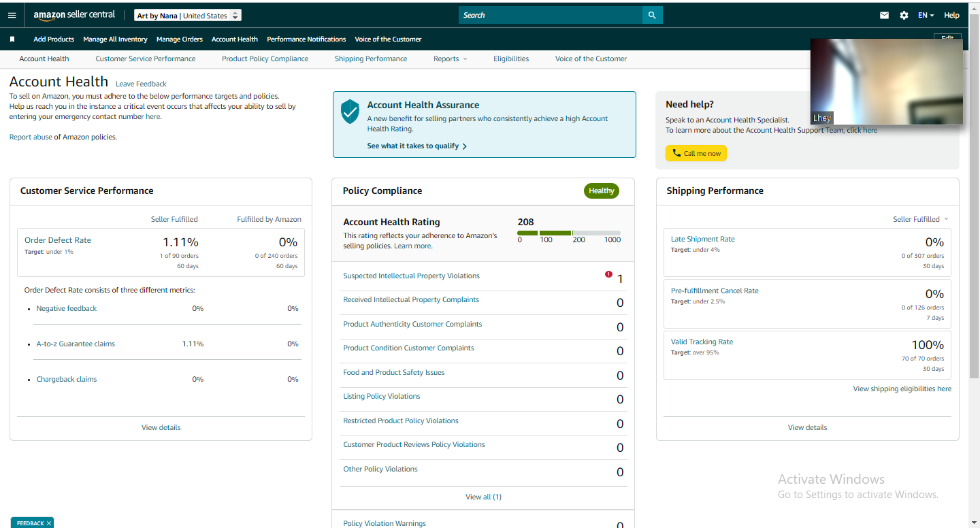Open Account Health in the favorites bar
This screenshot has height=528, width=980.
click(x=235, y=39)
